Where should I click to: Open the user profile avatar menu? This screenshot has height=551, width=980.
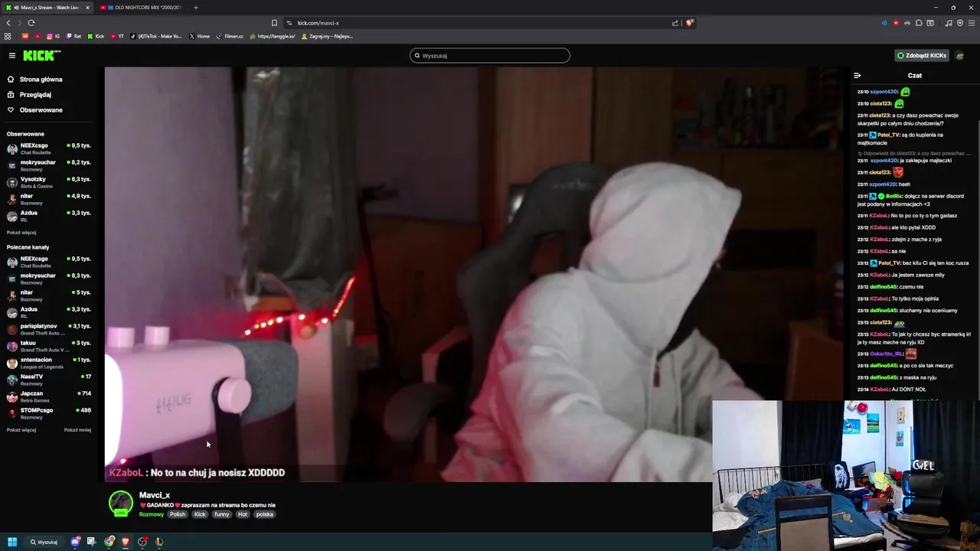[960, 55]
